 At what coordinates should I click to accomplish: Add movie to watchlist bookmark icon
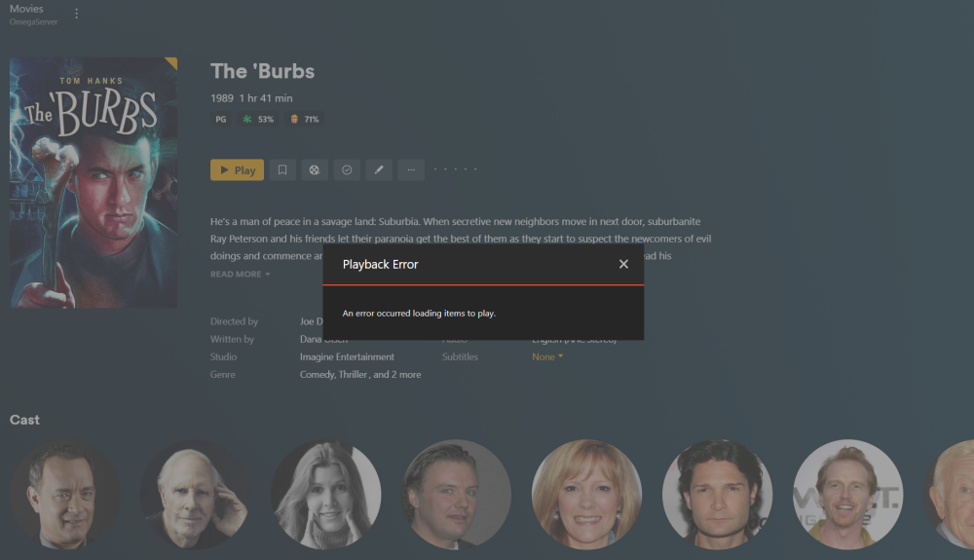(x=282, y=170)
